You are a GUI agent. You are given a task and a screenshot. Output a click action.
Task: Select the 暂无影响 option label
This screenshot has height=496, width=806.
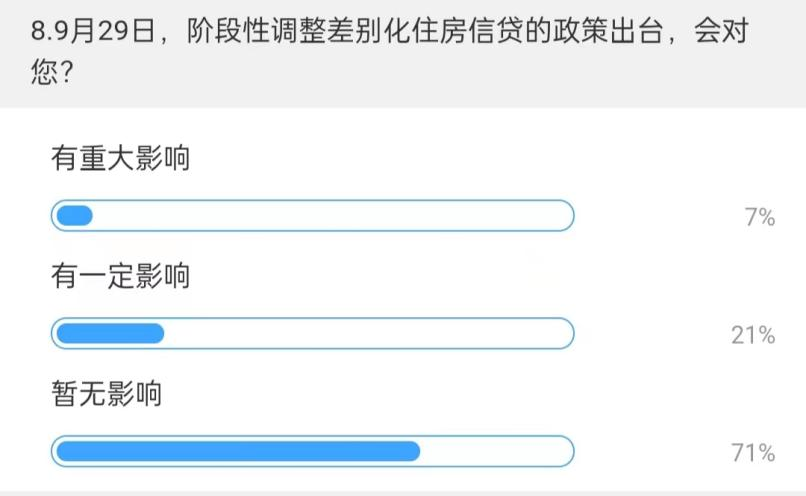click(x=107, y=393)
